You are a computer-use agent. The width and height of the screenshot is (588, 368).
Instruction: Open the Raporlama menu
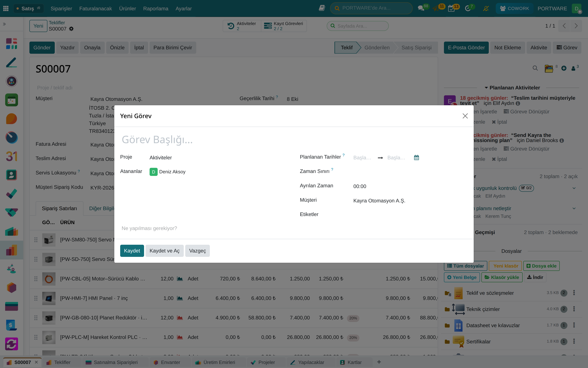click(155, 8)
